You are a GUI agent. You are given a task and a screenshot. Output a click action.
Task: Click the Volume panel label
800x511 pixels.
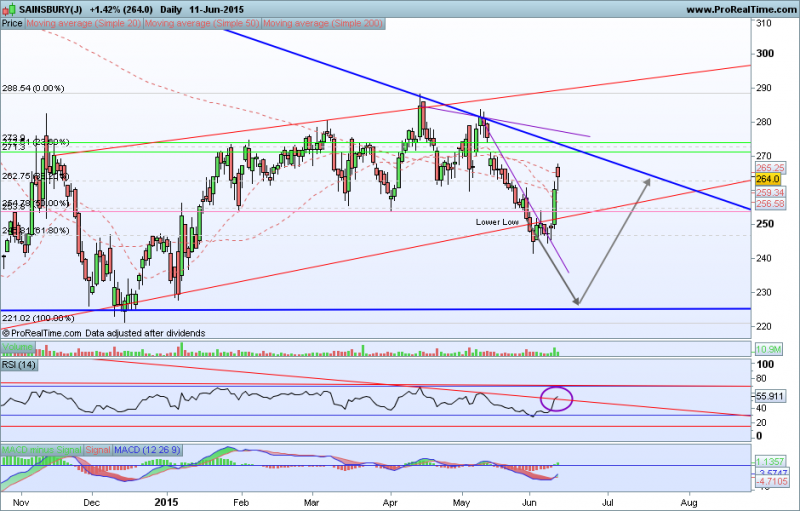(17, 348)
